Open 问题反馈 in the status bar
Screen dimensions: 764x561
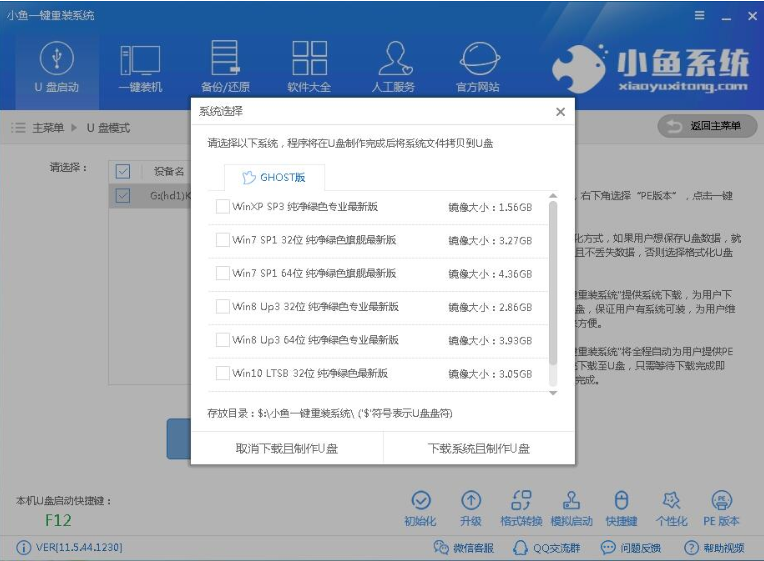[x=630, y=548]
